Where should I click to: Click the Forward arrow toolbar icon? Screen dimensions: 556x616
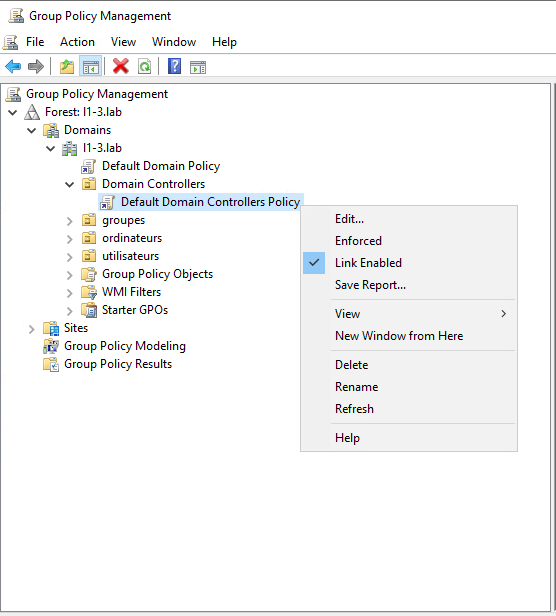point(36,66)
